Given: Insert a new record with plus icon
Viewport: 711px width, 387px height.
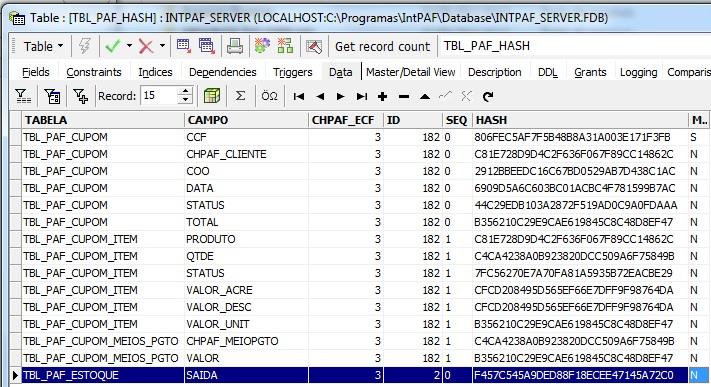Looking at the screenshot, I should (382, 96).
